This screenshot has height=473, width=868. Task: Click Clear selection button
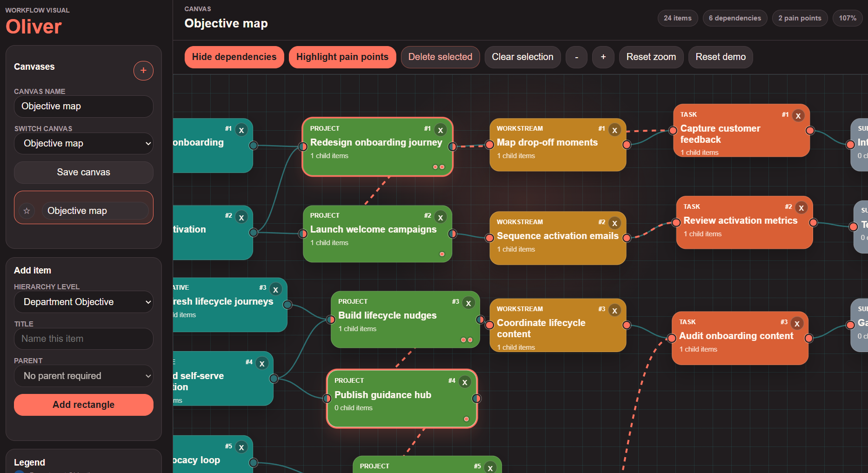(522, 57)
